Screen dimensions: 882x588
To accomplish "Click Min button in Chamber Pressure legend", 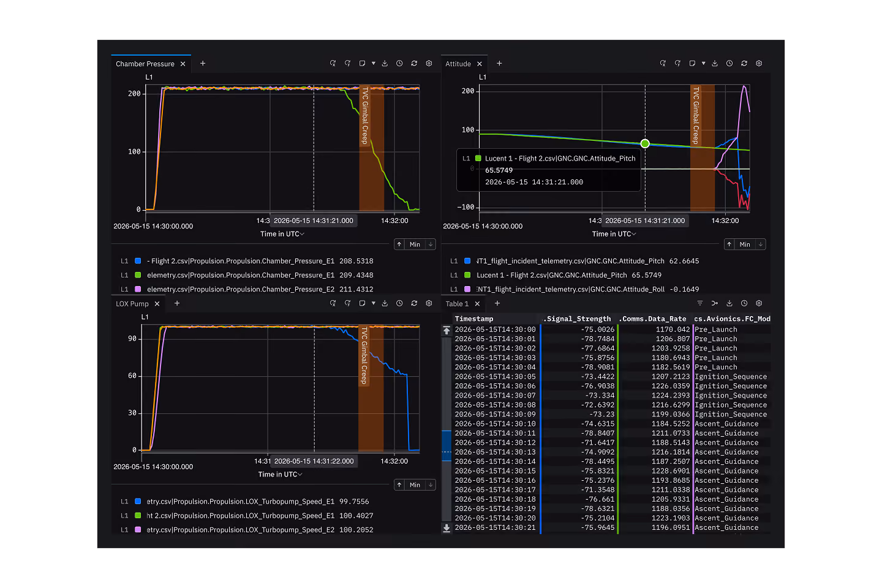I will (x=415, y=244).
